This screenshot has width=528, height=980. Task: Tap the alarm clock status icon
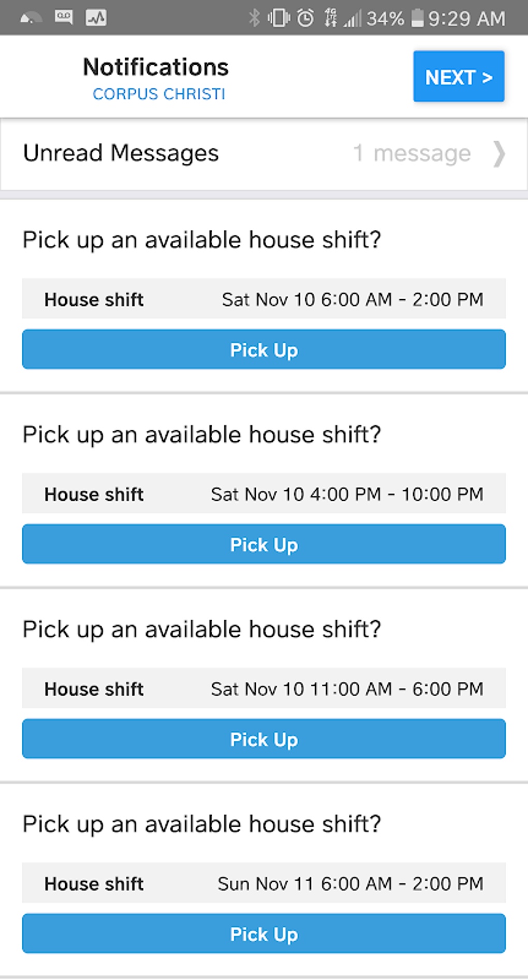(305, 18)
